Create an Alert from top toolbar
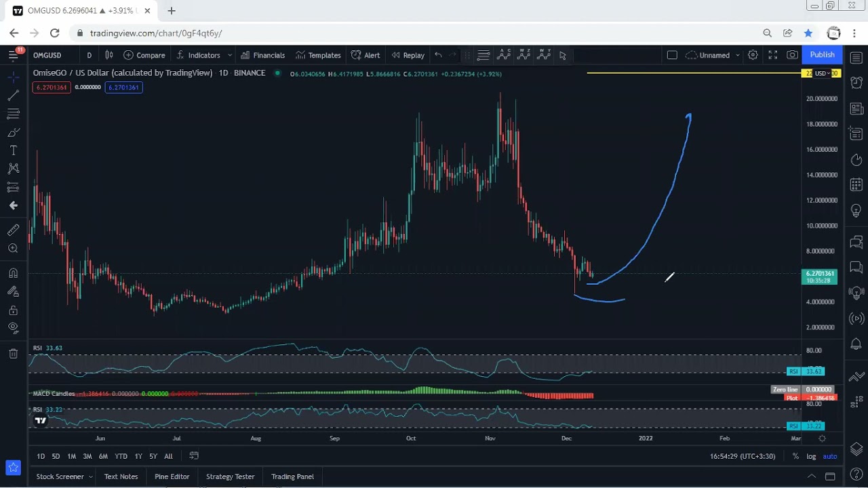 pyautogui.click(x=366, y=55)
